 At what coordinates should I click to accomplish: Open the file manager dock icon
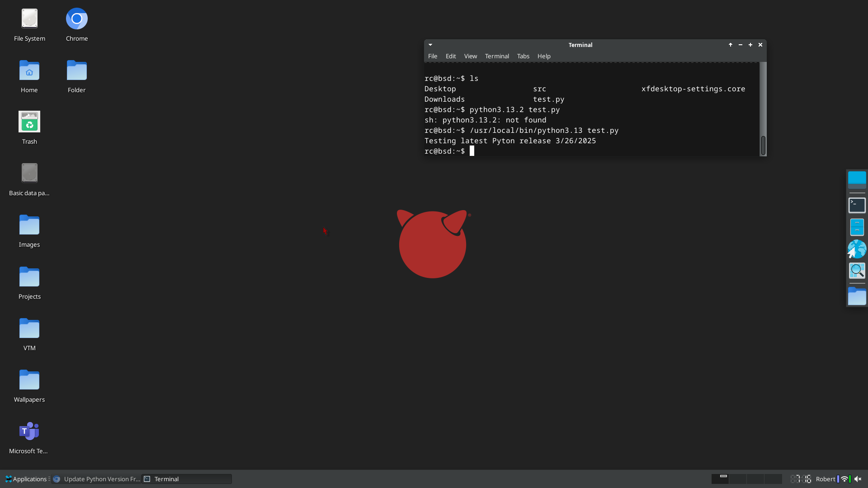(x=857, y=227)
